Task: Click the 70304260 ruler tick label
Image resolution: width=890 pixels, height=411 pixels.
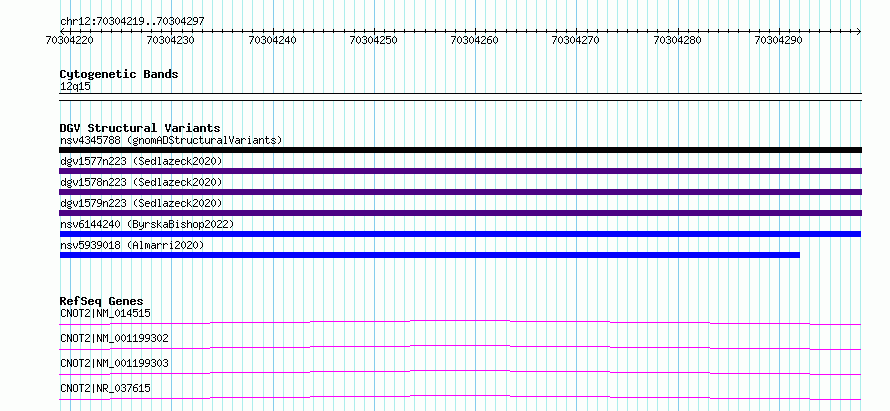Action: [x=475, y=40]
